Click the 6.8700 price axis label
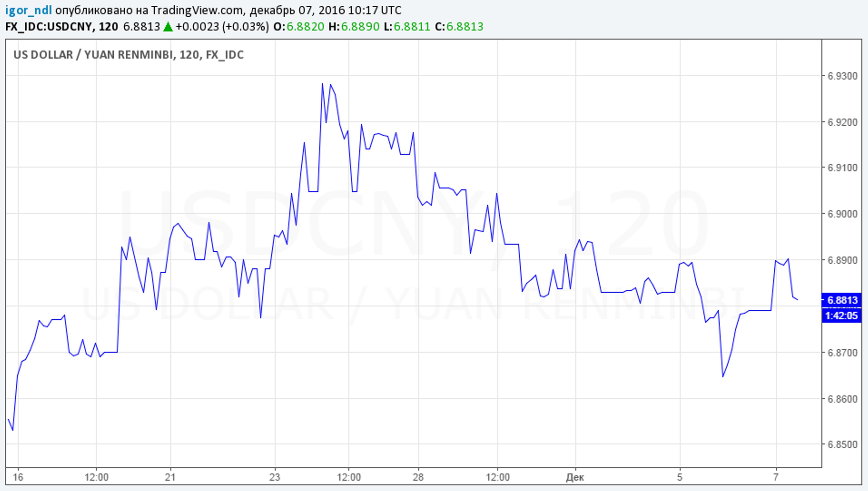The height and width of the screenshot is (491, 868). pos(842,353)
